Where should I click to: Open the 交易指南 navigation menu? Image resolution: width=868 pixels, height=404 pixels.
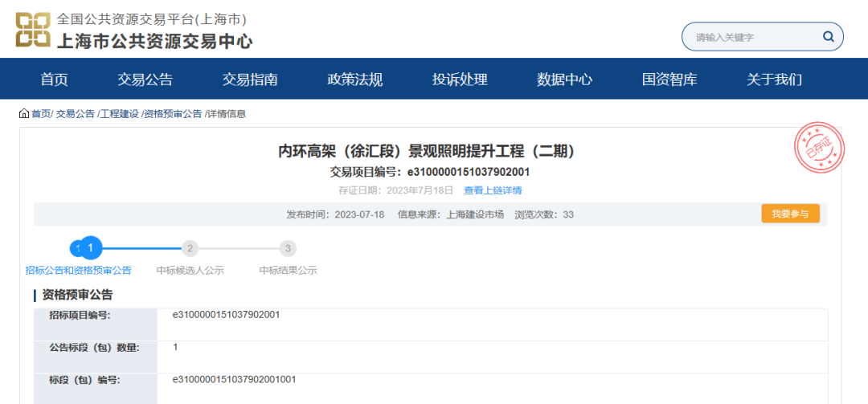pos(250,80)
